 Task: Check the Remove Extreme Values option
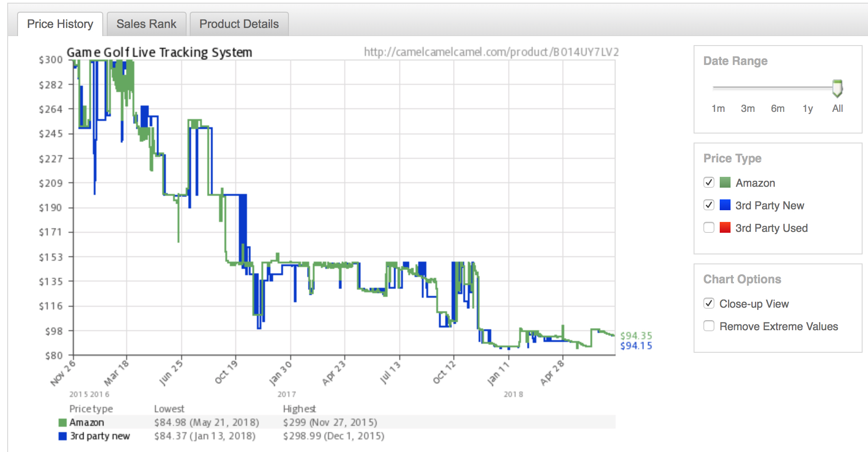click(709, 326)
